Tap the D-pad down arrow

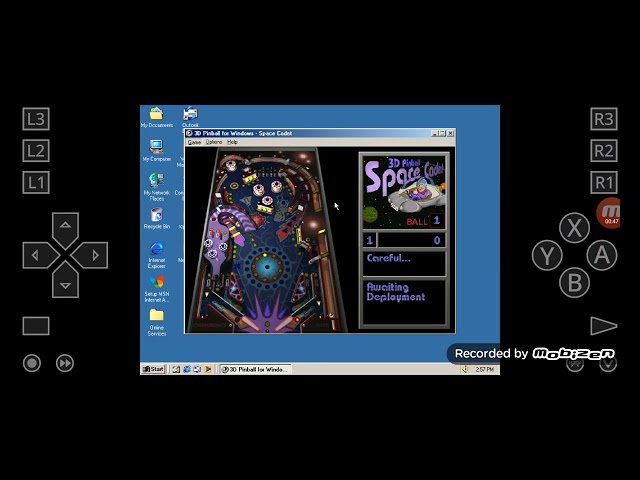65,281
